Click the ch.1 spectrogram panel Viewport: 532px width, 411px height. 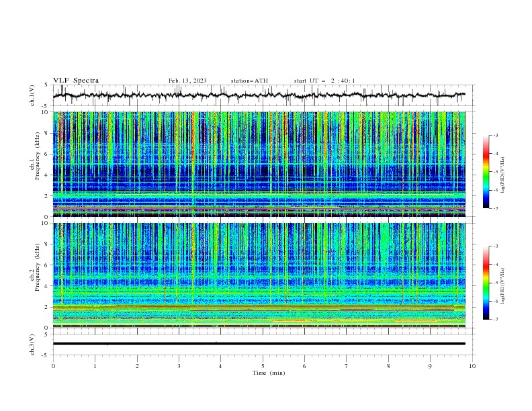point(259,164)
